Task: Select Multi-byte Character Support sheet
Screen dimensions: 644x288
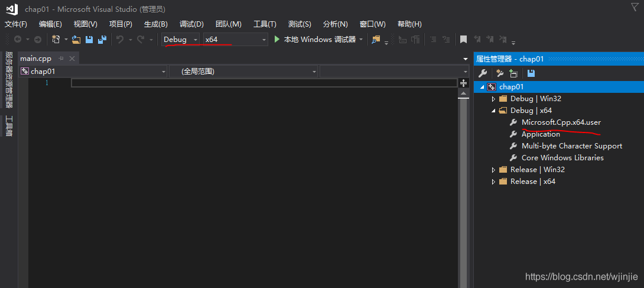Action: click(x=572, y=146)
